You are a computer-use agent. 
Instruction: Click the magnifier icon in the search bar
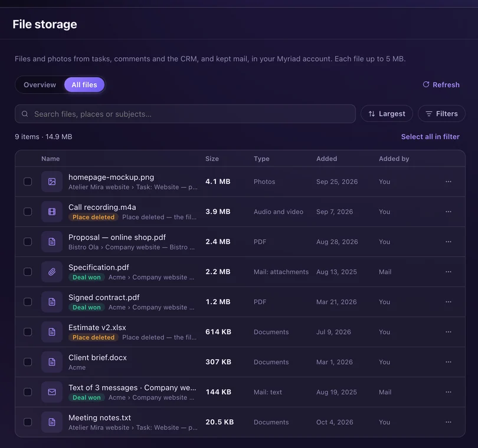tap(25, 114)
